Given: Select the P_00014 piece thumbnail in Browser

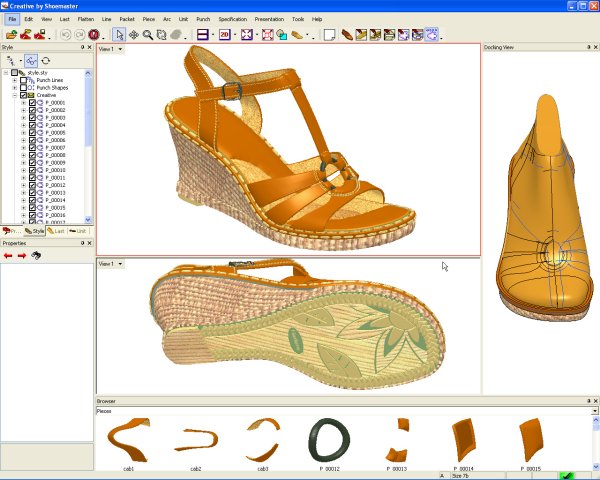Looking at the screenshot, I should pyautogui.click(x=463, y=440).
